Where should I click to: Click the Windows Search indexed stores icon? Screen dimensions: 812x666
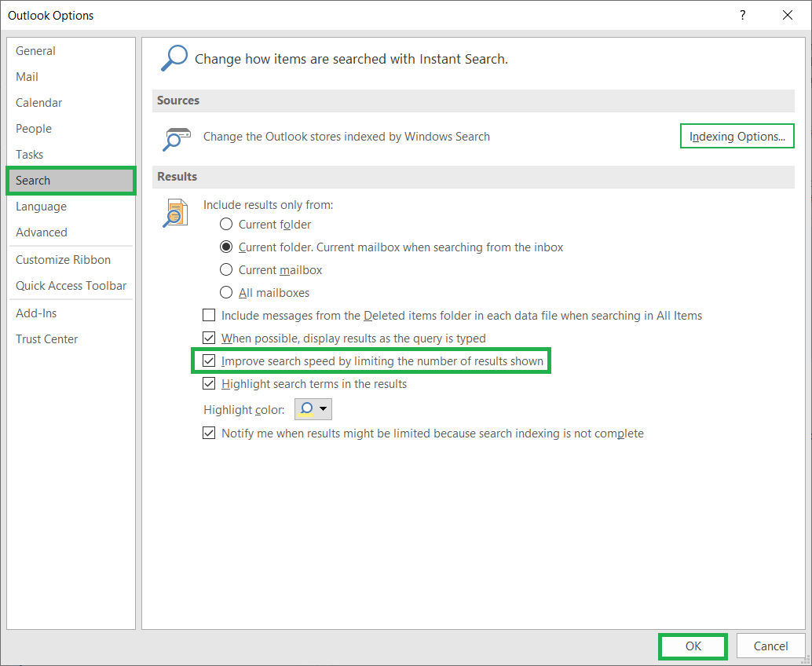coord(177,139)
